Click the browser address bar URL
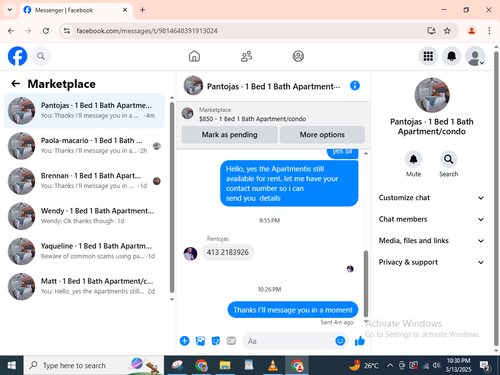The image size is (500, 375). click(x=147, y=31)
